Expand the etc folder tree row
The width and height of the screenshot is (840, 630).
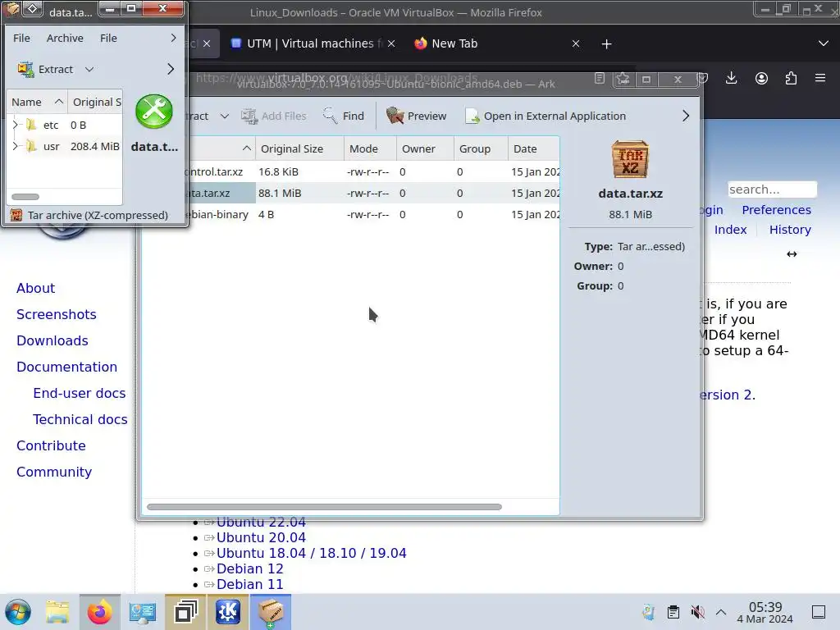pyautogui.click(x=15, y=125)
